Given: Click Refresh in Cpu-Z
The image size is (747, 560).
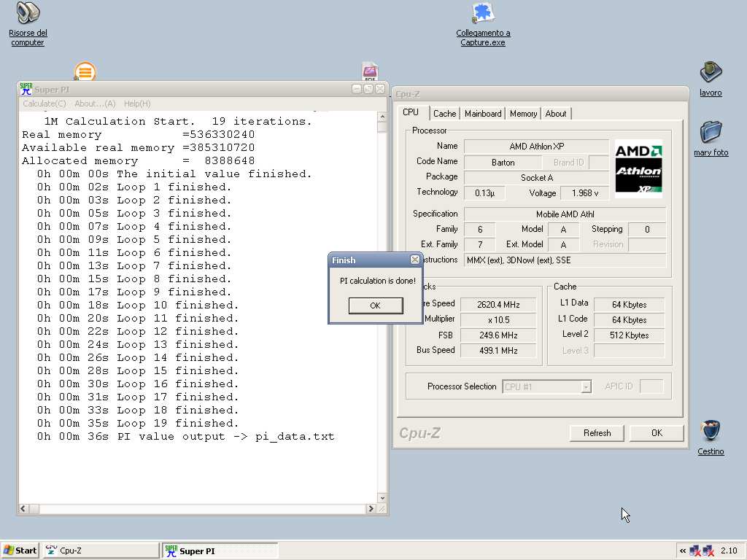Looking at the screenshot, I should pos(597,433).
